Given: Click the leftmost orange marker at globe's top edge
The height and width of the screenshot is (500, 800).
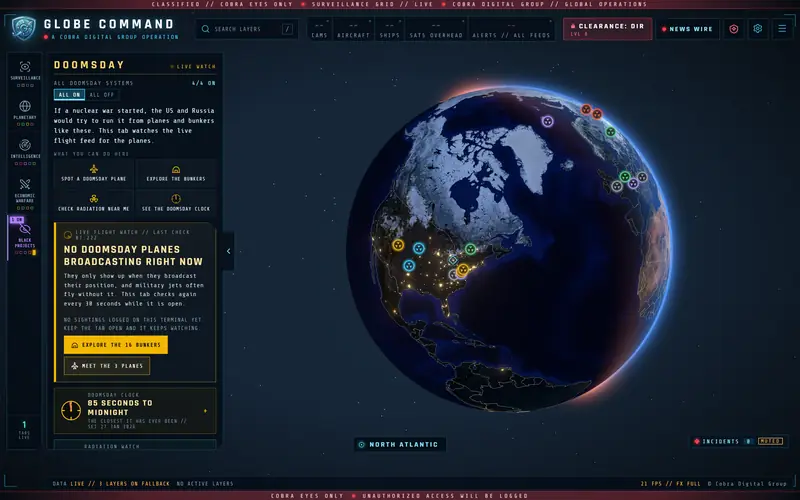Looking at the screenshot, I should [x=586, y=109].
